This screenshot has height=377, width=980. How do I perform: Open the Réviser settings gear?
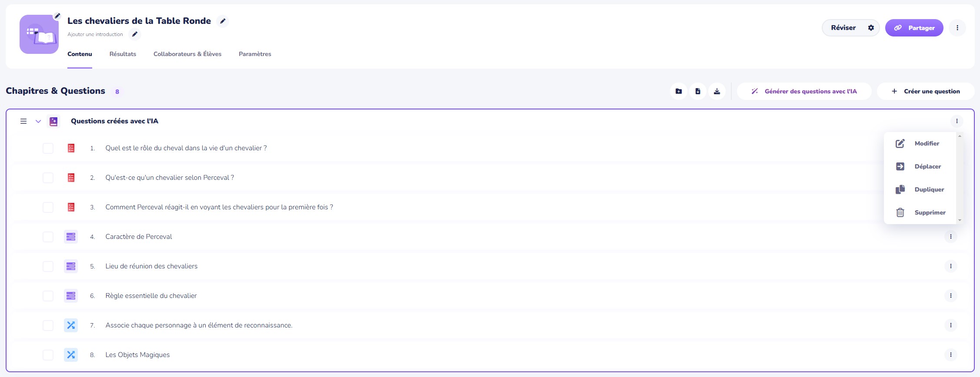click(x=871, y=28)
